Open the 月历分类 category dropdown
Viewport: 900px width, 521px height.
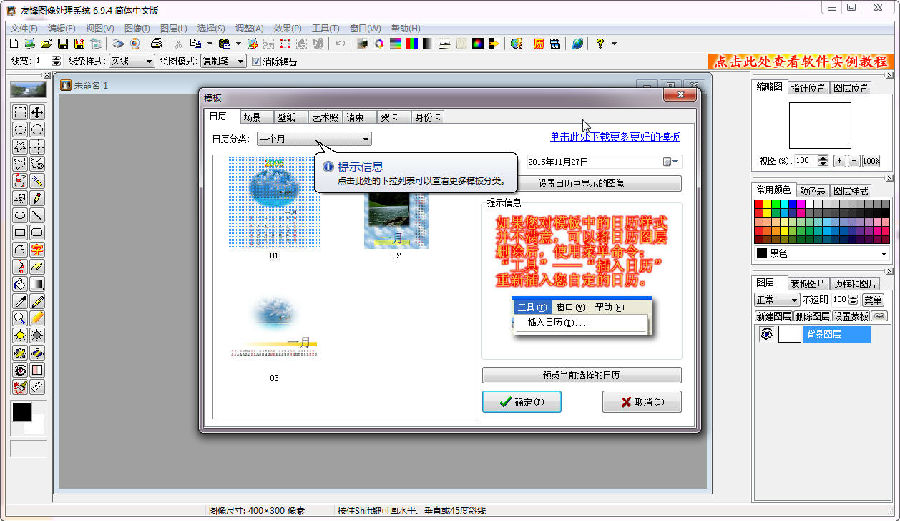click(315, 139)
